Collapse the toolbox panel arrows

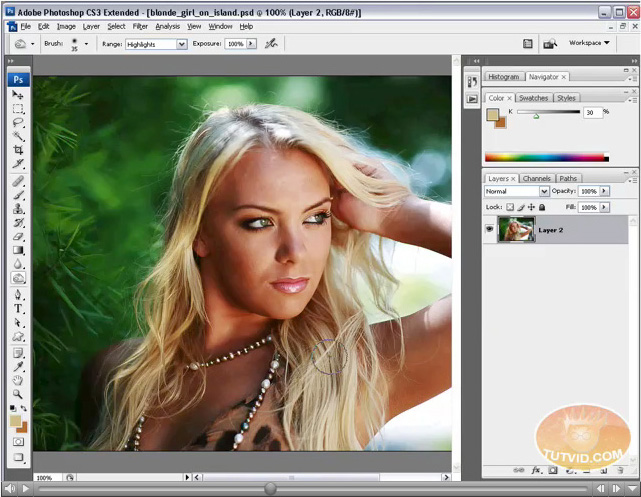click(x=11, y=60)
